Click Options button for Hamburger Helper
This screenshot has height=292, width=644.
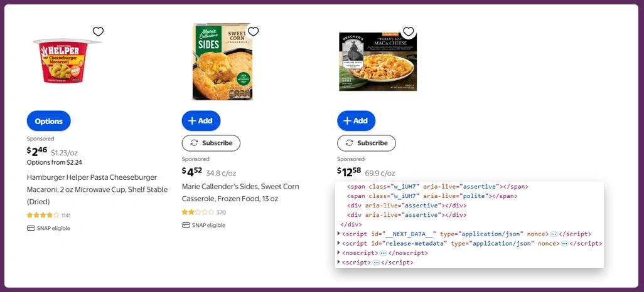(x=49, y=121)
